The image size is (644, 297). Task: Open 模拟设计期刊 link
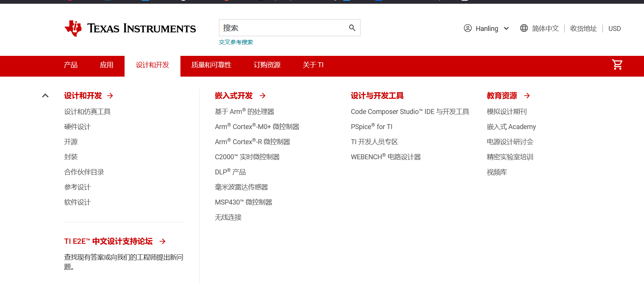pos(507,112)
